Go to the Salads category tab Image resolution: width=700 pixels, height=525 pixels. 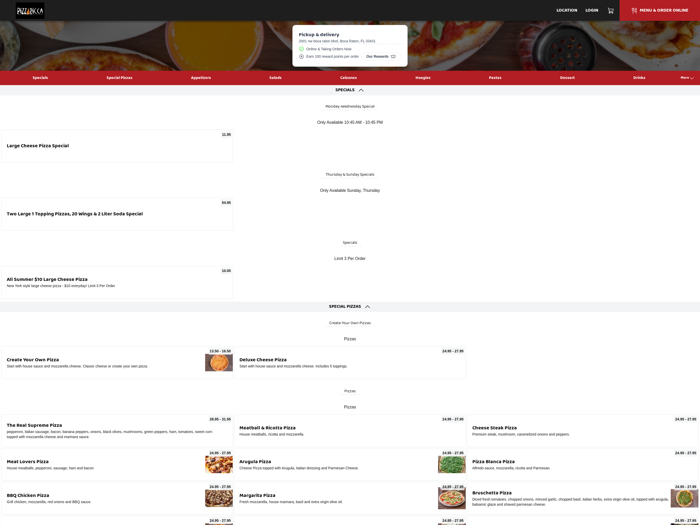275,78
